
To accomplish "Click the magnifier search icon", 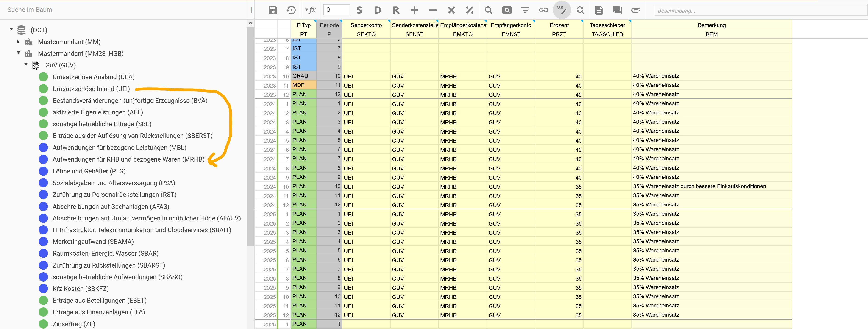I will [x=488, y=10].
